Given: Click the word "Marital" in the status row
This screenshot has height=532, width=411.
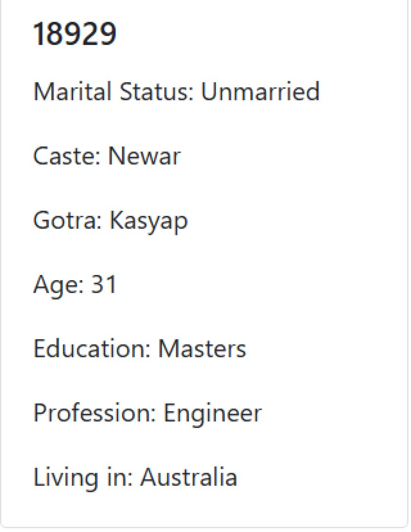Looking at the screenshot, I should (x=72, y=91).
